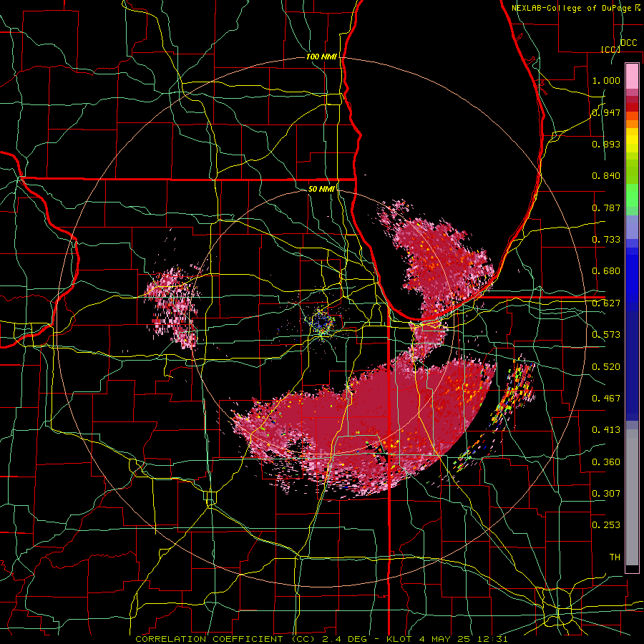Select the 0.520 scale value
Screen dimensions: 644x644
tap(606, 366)
